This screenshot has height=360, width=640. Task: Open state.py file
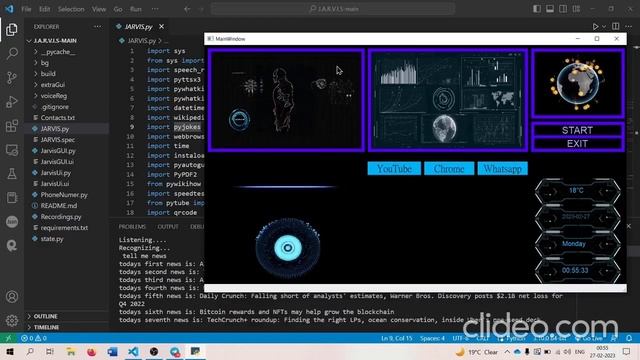(x=52, y=239)
